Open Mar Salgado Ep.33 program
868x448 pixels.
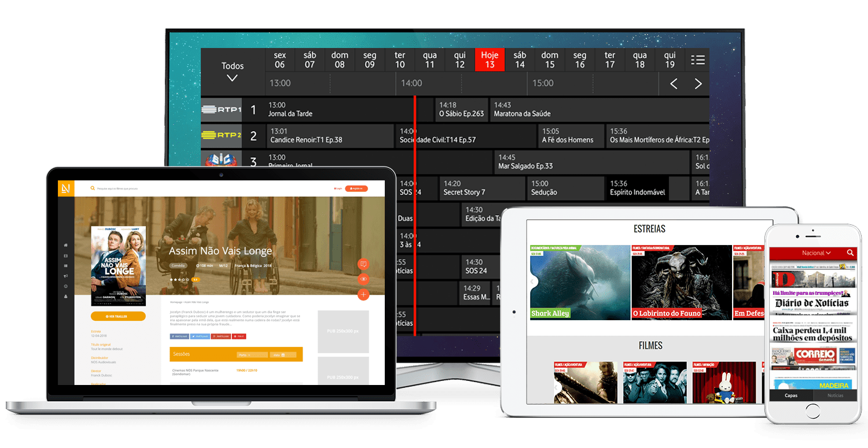592,162
